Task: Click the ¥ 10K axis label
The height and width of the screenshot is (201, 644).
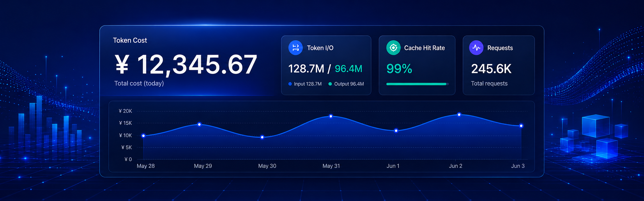Action: tap(125, 135)
